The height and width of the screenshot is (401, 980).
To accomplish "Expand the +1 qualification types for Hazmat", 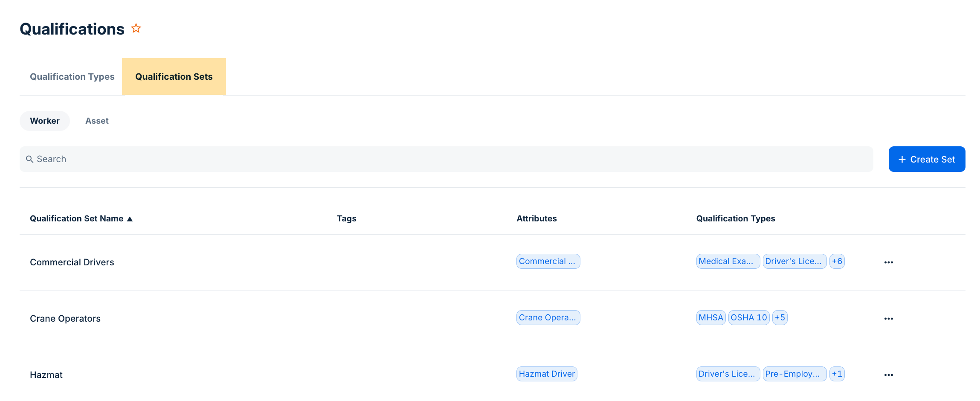I will click(837, 374).
